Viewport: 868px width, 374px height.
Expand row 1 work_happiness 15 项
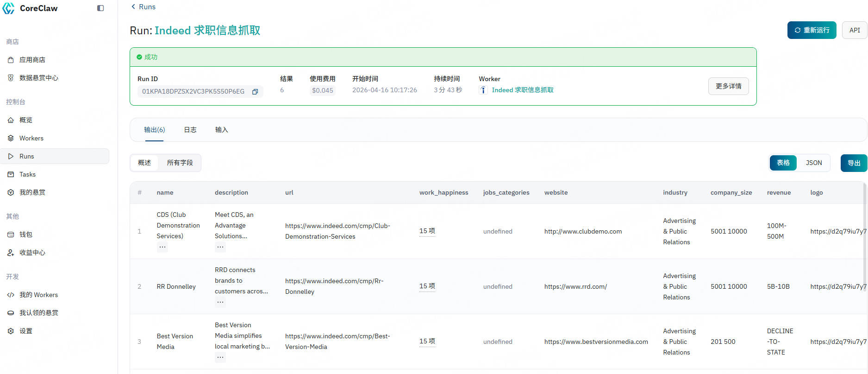427,231
